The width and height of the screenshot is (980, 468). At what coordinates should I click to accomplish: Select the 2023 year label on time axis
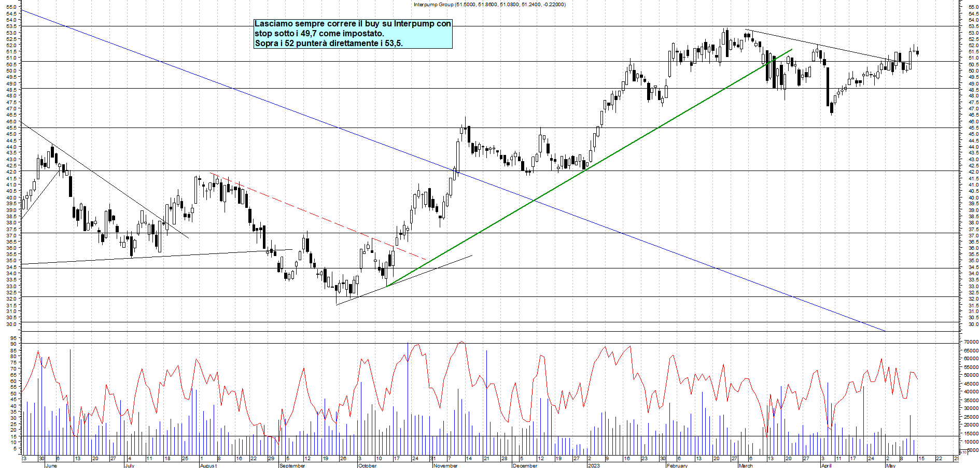(594, 465)
